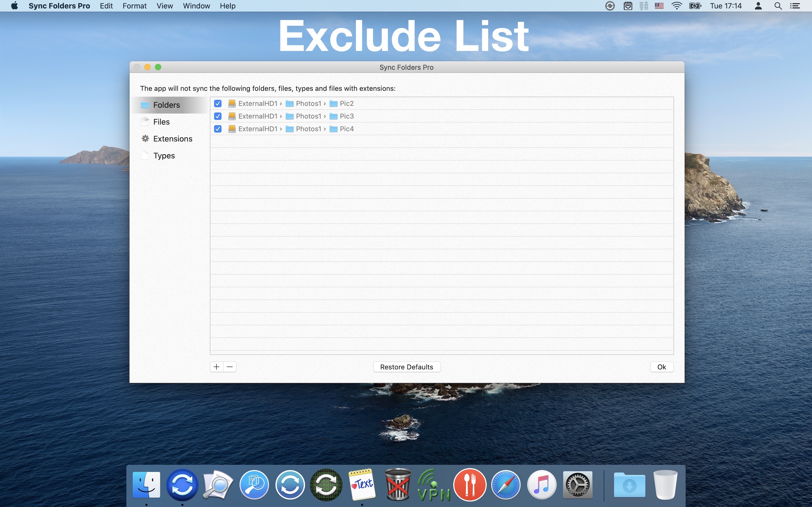Click the add item plus button
The image size is (812, 507).
(217, 367)
